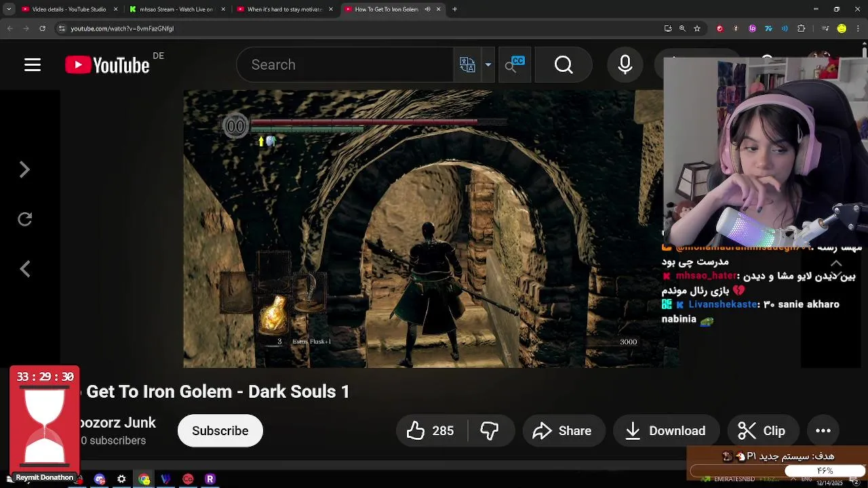Click the YouTube search input field

click(x=344, y=65)
